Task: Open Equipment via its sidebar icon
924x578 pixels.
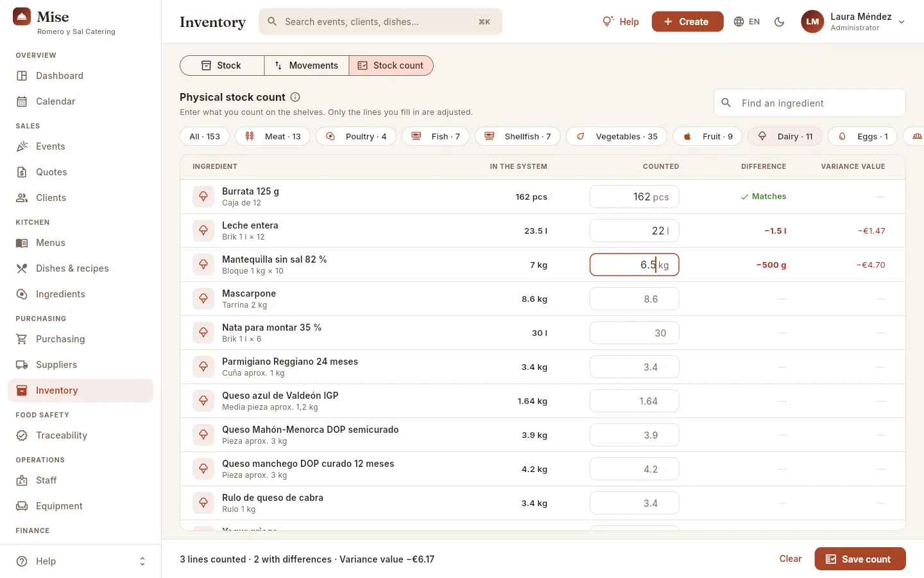Action: pyautogui.click(x=22, y=506)
